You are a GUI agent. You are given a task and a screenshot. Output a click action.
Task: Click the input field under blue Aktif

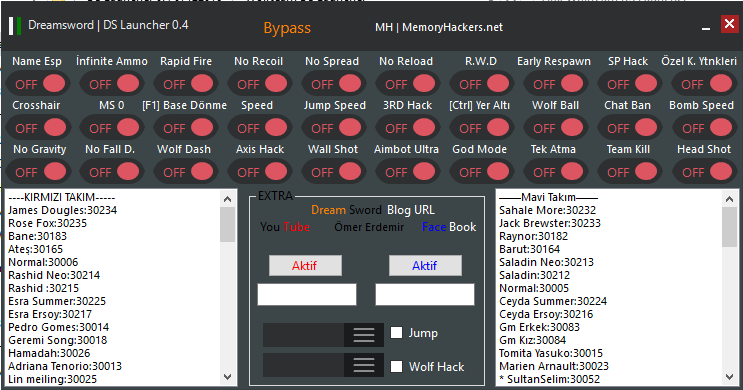click(x=425, y=294)
